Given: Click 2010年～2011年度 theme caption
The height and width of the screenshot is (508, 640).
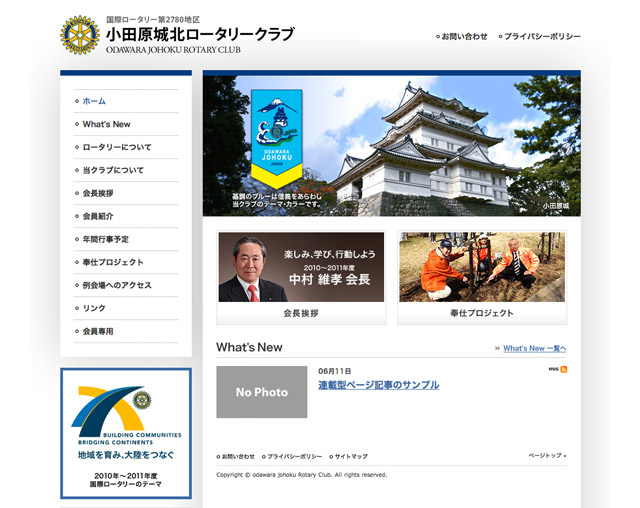Looking at the screenshot, I should point(126,476).
